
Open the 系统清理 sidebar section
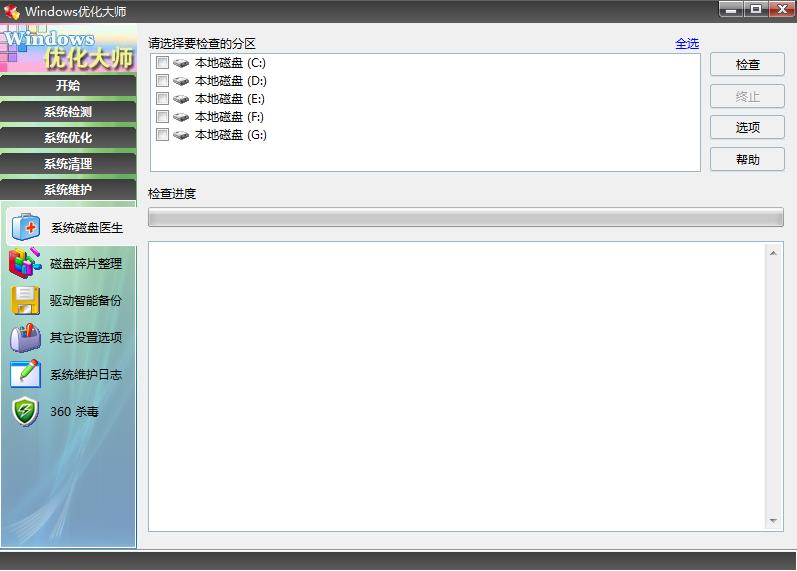(68, 164)
